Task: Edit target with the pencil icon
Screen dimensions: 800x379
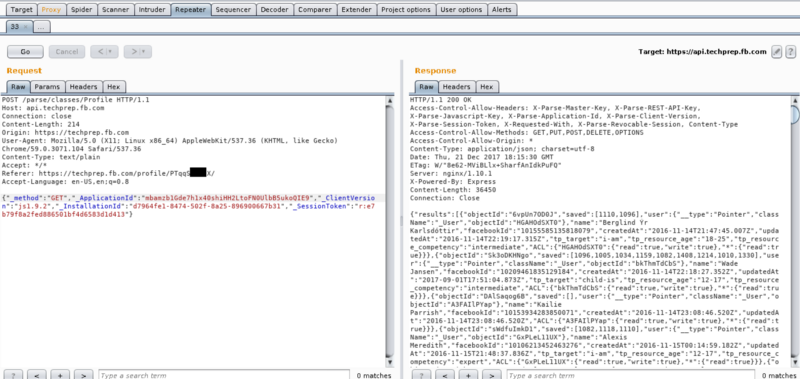Action: tap(777, 52)
